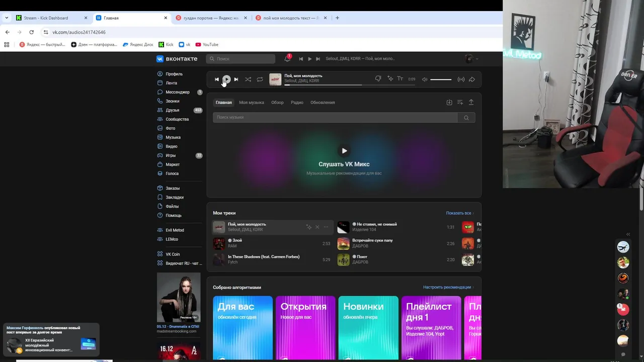The width and height of the screenshot is (644, 362).
Task: Adjust the player volume slider
Action: tap(441, 79)
